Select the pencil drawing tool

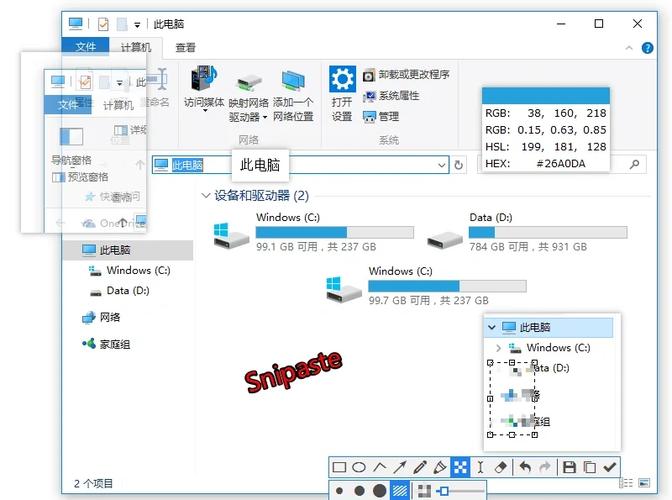click(420, 467)
